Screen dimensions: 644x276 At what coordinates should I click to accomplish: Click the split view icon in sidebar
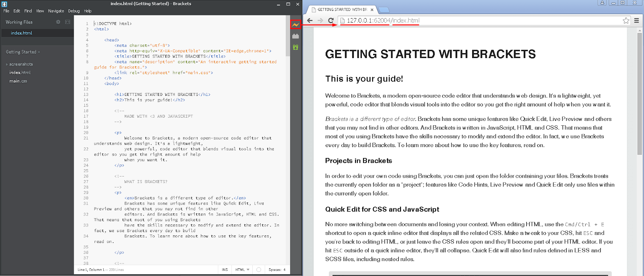point(68,22)
